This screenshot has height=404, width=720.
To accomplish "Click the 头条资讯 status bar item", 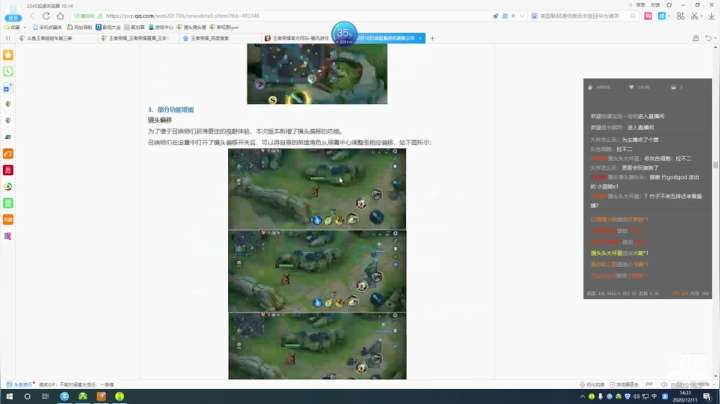I will [21, 384].
